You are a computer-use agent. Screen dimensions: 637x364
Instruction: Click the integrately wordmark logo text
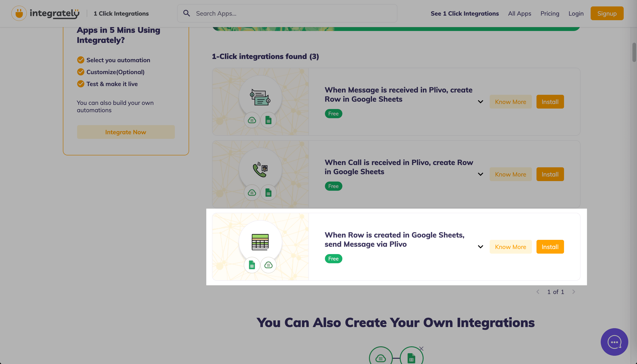tap(54, 14)
